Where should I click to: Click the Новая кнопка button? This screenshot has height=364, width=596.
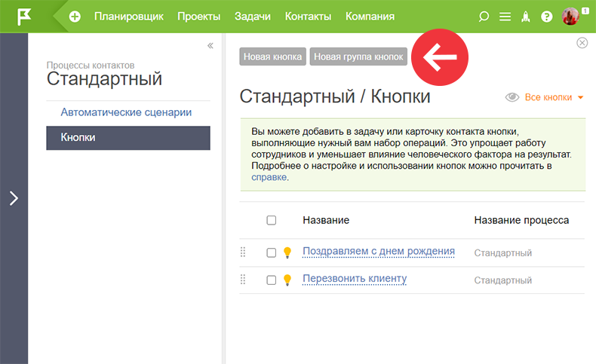click(272, 57)
